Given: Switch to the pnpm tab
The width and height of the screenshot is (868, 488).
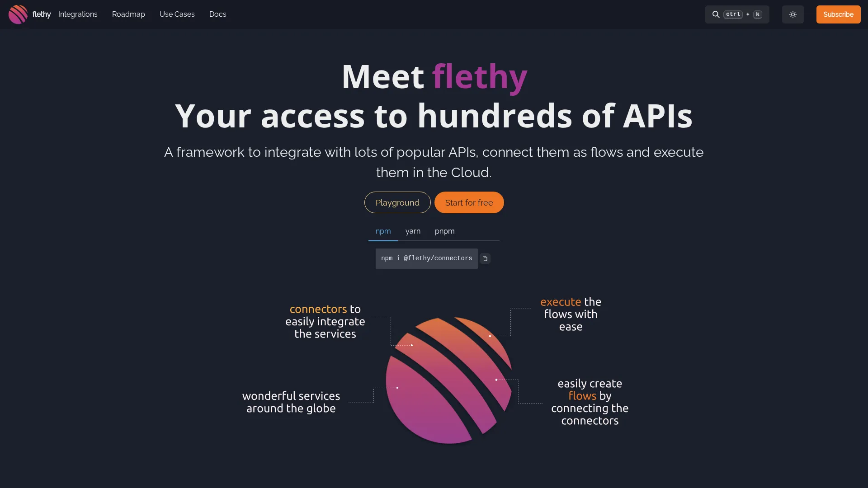Looking at the screenshot, I should point(444,231).
